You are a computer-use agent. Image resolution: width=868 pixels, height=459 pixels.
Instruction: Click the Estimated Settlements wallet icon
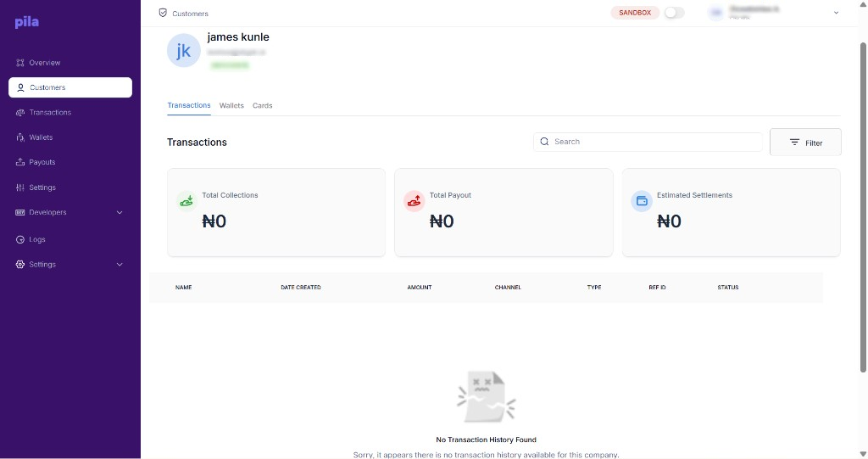tap(642, 201)
